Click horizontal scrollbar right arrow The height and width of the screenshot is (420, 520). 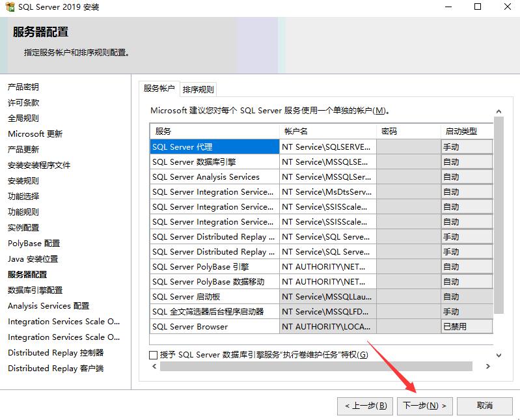coord(488,366)
